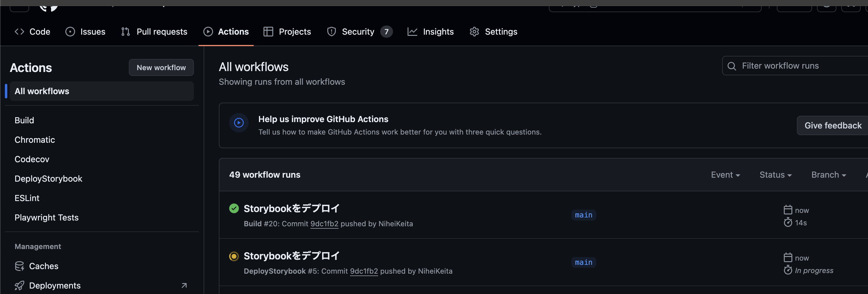Open commit 9dc1fb2 link
Viewport: 868px width, 294px height.
(325, 224)
